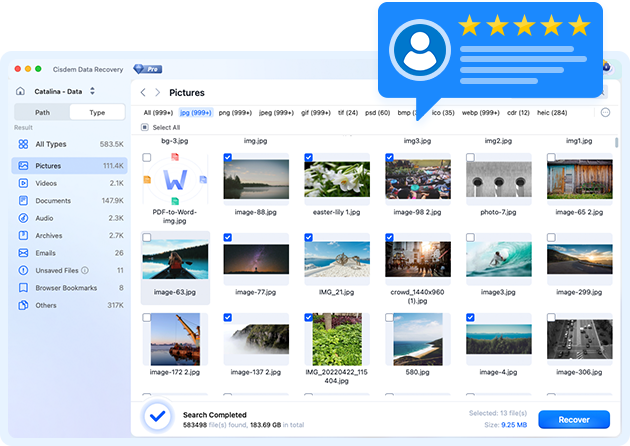Image resolution: width=630 pixels, height=446 pixels.
Task: Open the image-306.jpg traffic thumbnail
Action: click(x=580, y=339)
